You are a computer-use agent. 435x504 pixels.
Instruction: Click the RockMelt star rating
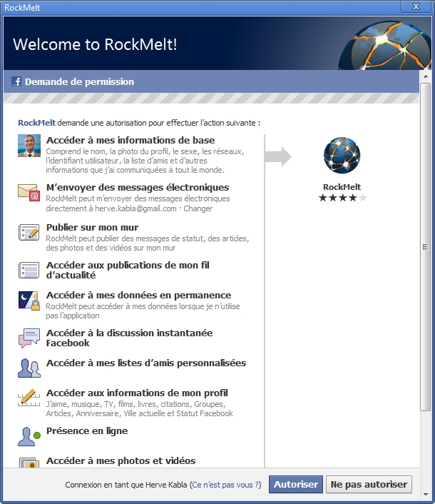[342, 198]
